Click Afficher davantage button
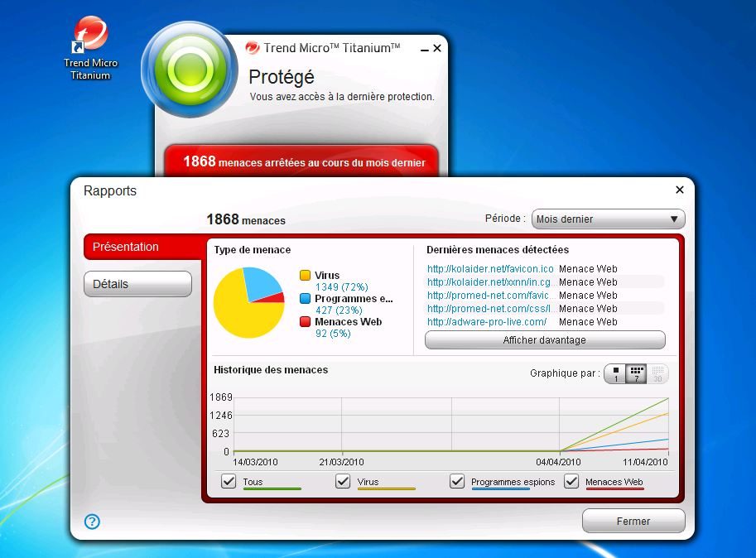Viewport: 756px width, 558px height. tap(545, 340)
